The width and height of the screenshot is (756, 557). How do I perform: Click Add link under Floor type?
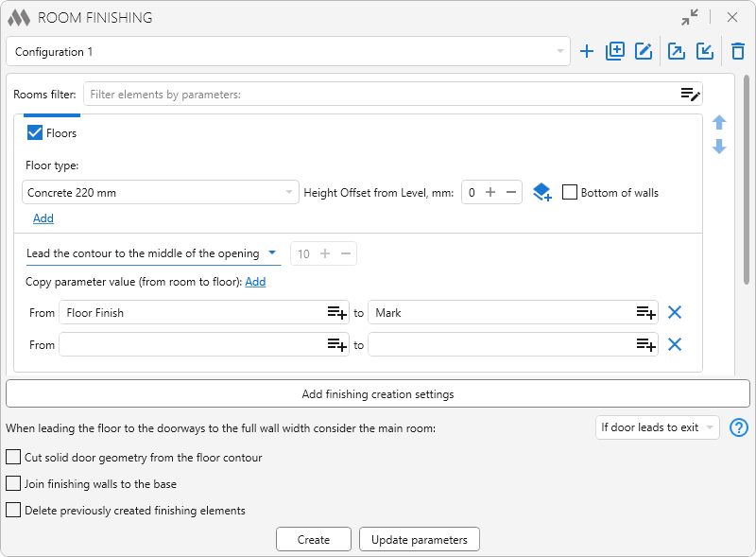[x=43, y=218]
